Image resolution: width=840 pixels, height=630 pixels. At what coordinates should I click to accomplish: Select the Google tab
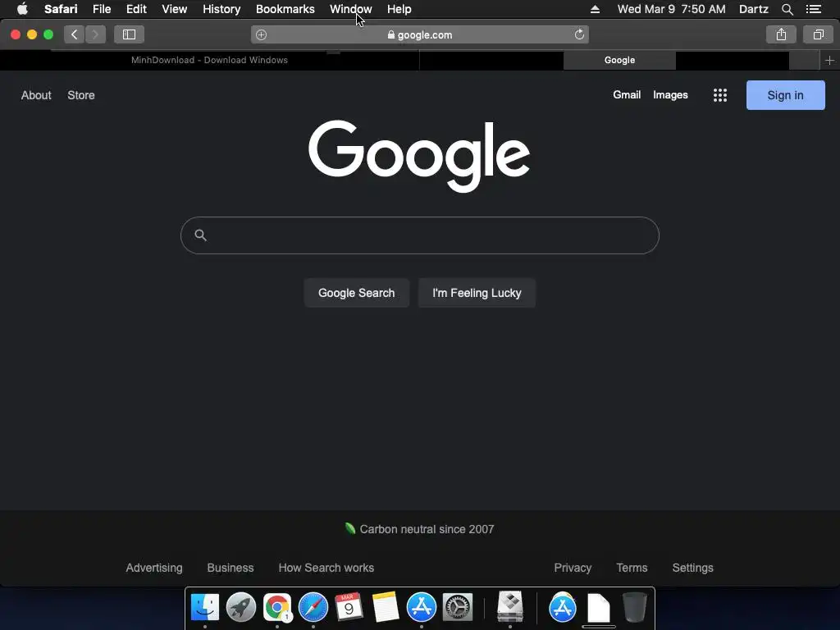point(620,61)
